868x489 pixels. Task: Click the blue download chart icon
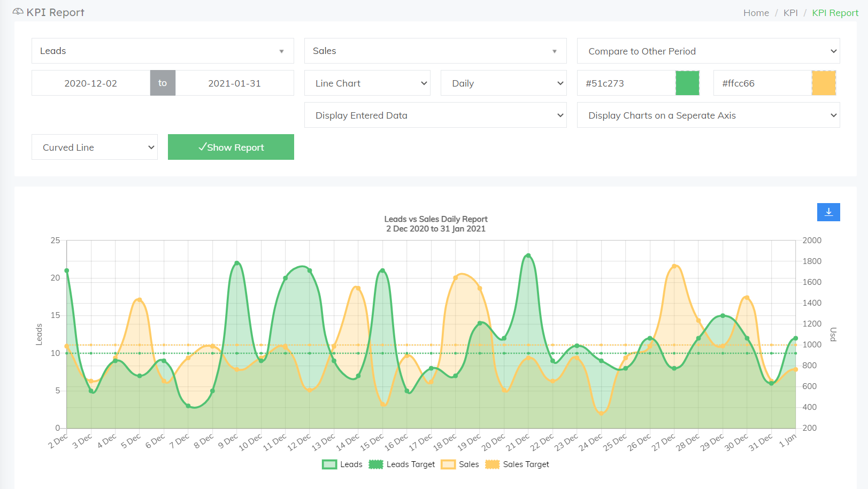click(x=828, y=212)
